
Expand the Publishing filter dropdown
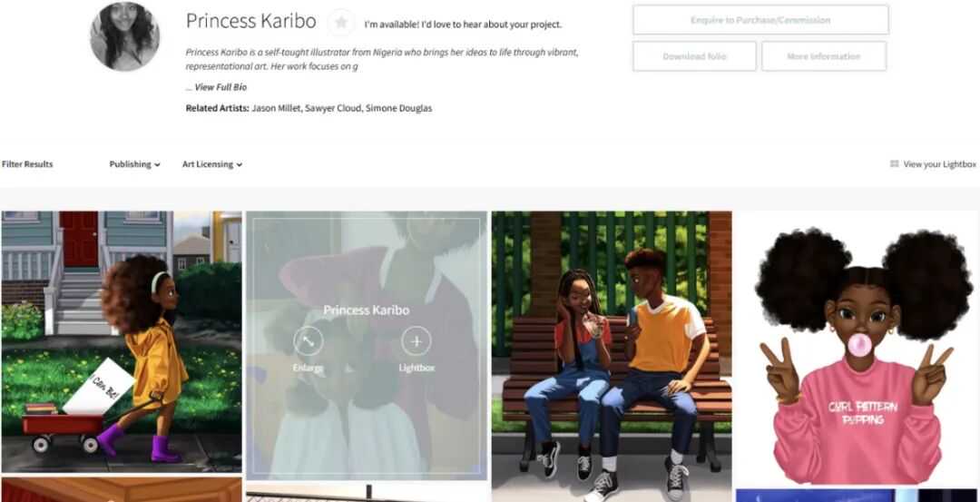click(134, 164)
